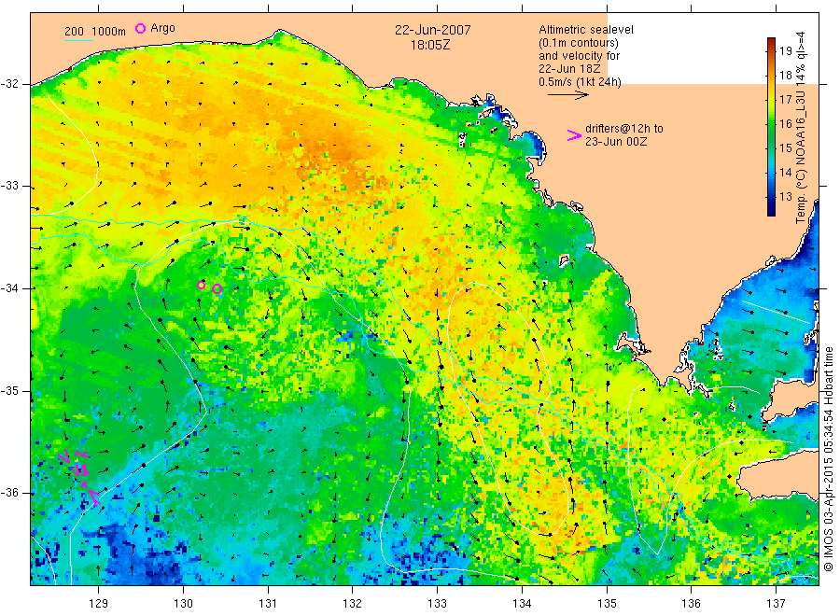Click the '23-Jun 00Z' label
This screenshot has height=616, width=840.
pos(616,142)
